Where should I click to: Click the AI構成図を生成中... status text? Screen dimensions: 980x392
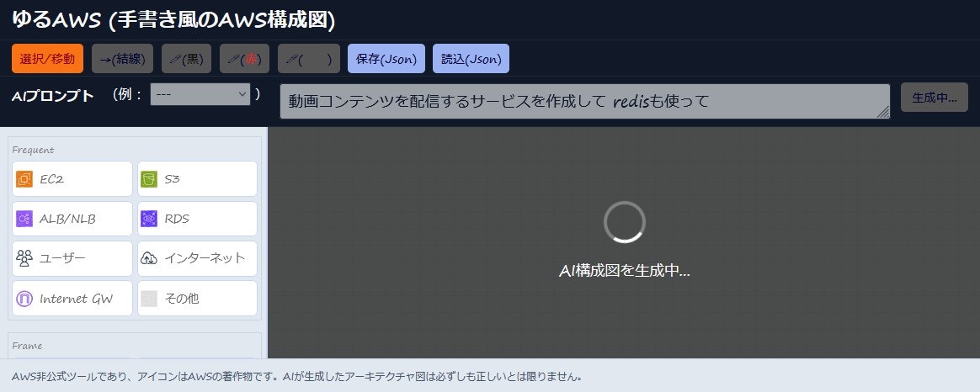[625, 271]
